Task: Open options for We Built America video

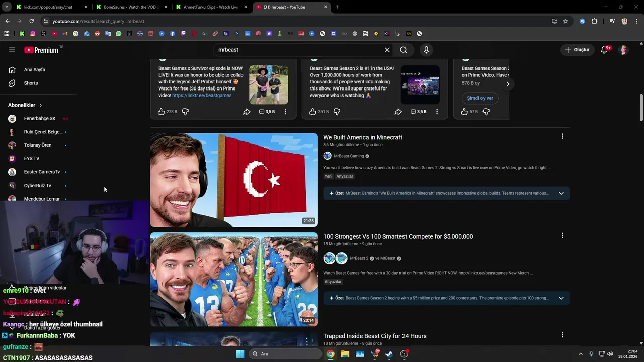Action: point(562,136)
